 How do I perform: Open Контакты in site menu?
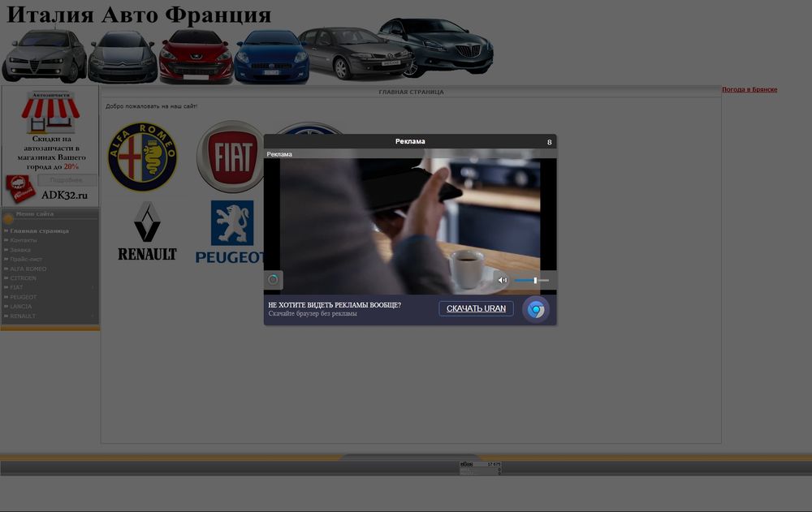pyautogui.click(x=24, y=240)
